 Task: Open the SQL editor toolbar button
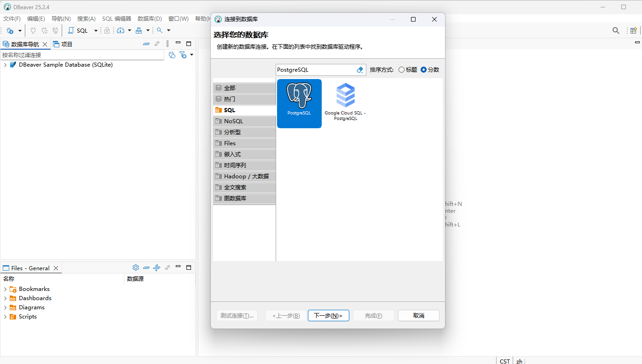pos(78,30)
